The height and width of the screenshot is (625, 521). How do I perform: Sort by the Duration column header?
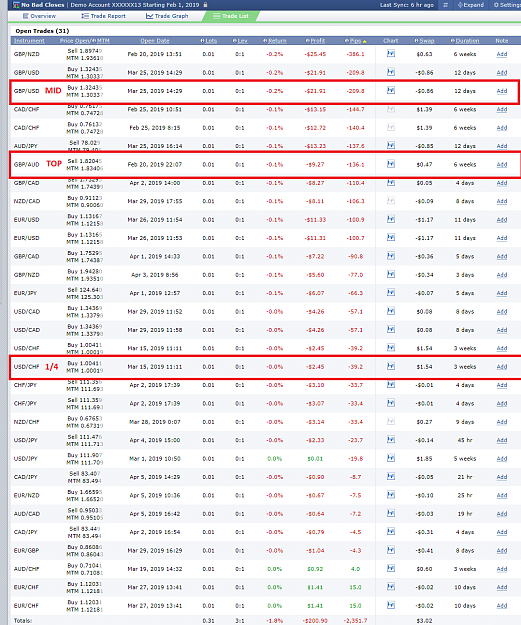coord(467,41)
